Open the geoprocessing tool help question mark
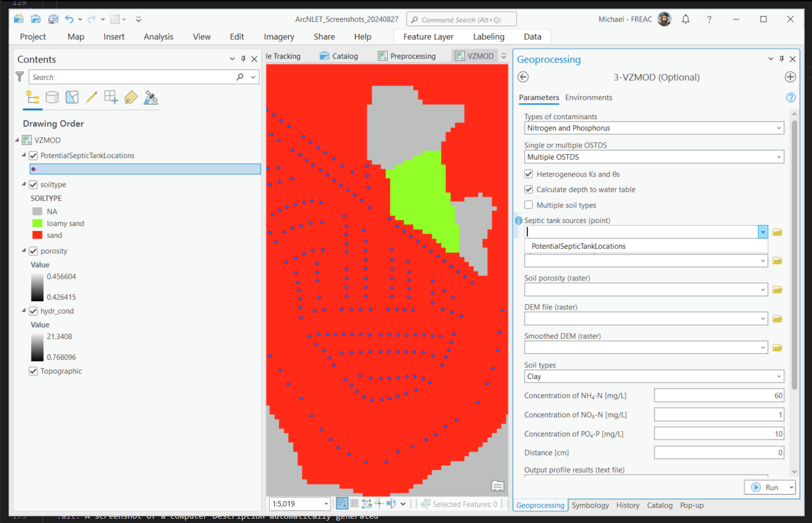This screenshot has height=523, width=812. 791,98
